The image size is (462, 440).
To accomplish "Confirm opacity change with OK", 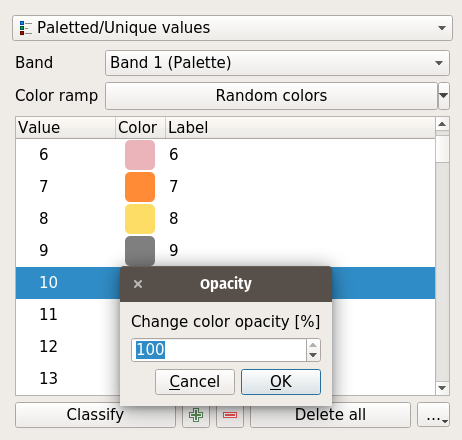I will [x=281, y=382].
